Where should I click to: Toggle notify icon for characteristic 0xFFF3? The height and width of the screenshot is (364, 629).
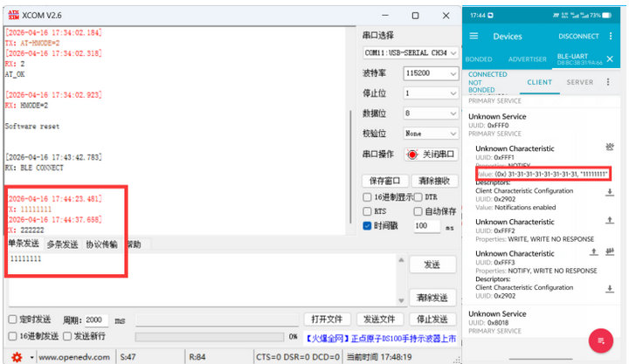click(610, 251)
